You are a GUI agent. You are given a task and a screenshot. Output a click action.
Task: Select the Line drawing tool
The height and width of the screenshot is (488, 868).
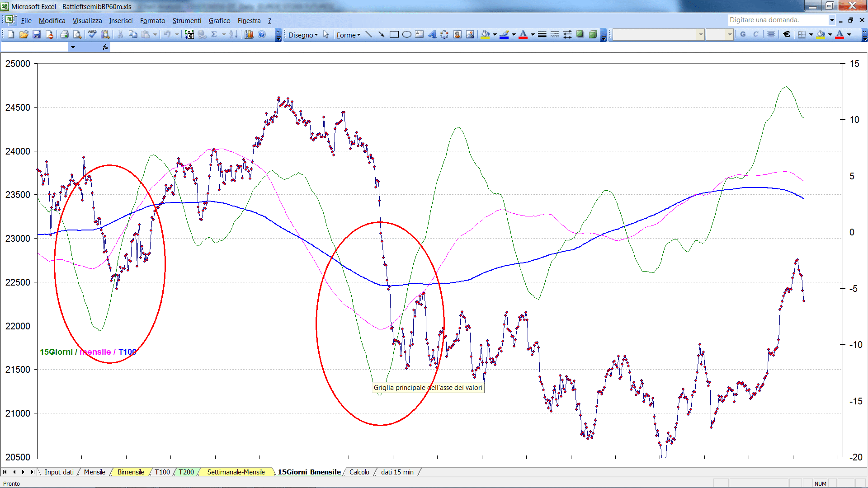[368, 34]
